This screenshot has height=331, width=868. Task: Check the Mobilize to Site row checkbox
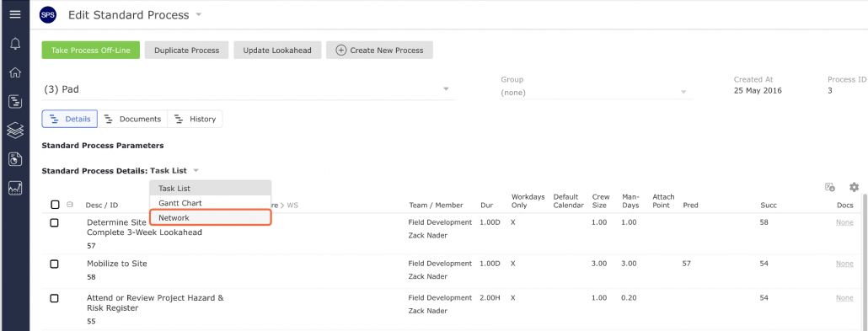point(54,264)
